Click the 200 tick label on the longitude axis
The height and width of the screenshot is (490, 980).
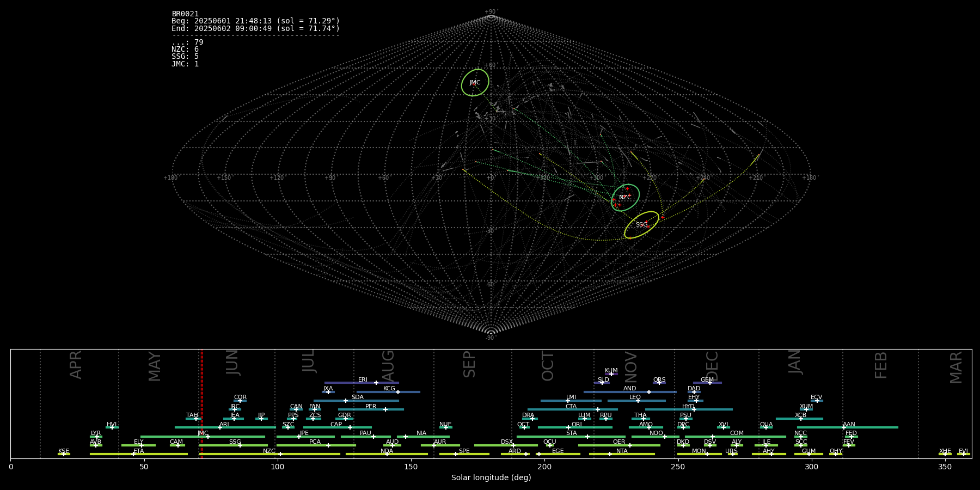click(544, 467)
